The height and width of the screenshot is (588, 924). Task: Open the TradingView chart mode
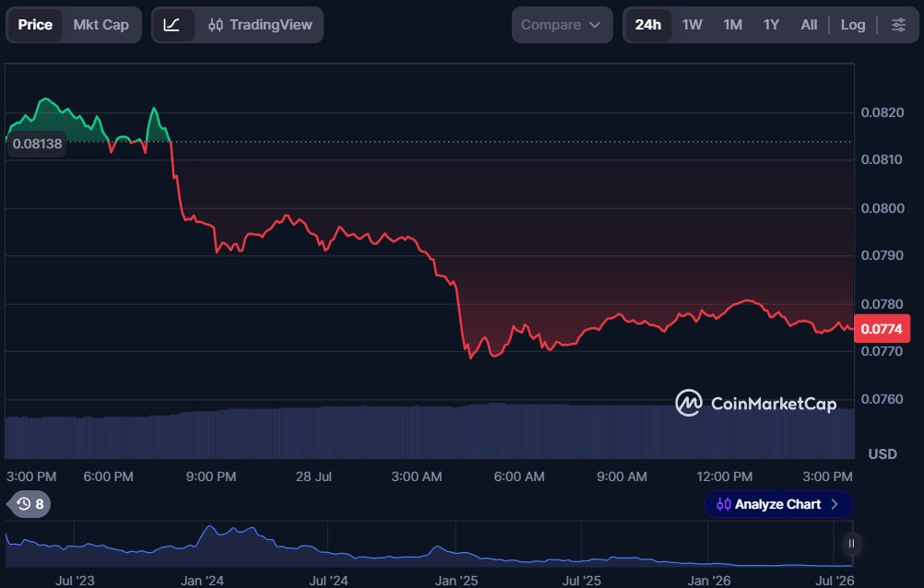click(x=260, y=25)
